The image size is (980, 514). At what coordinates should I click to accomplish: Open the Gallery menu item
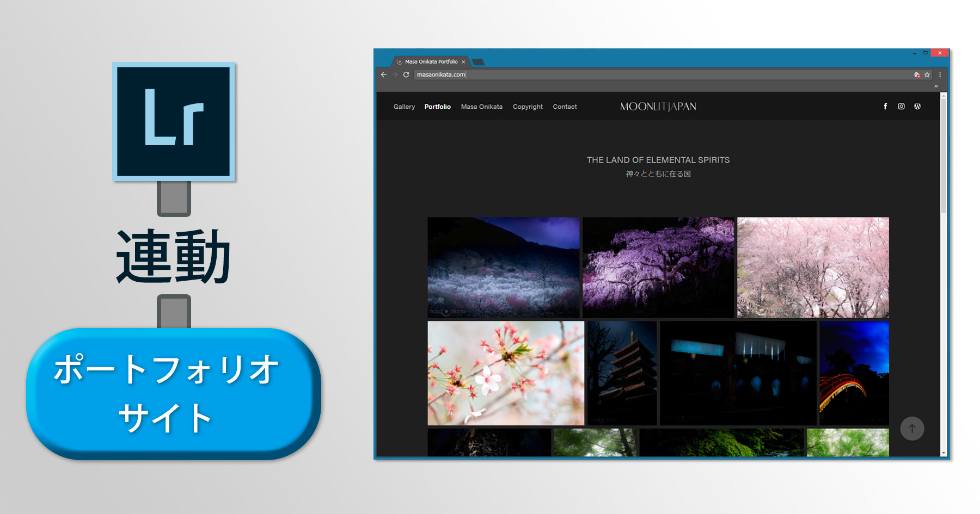pyautogui.click(x=404, y=107)
